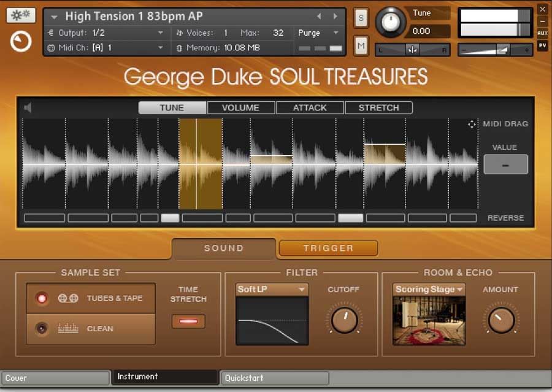Click the Memory 10.08 MB readout
Screen dimensions: 552x392
242,48
